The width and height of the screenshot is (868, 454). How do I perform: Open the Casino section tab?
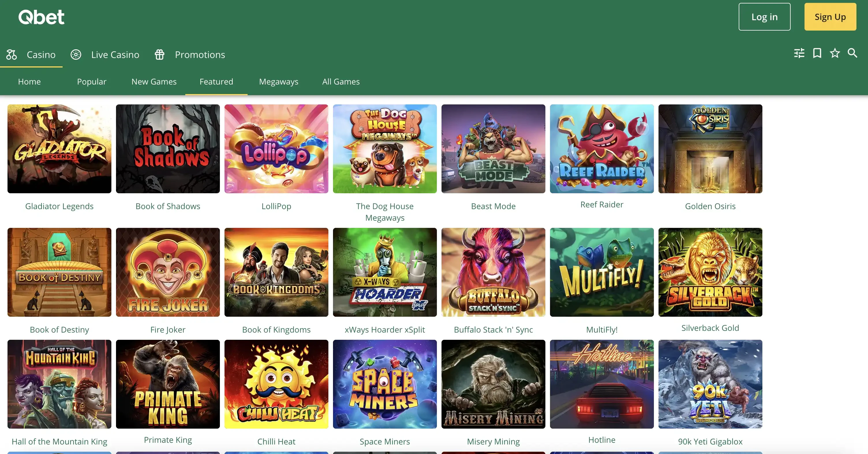tap(31, 55)
